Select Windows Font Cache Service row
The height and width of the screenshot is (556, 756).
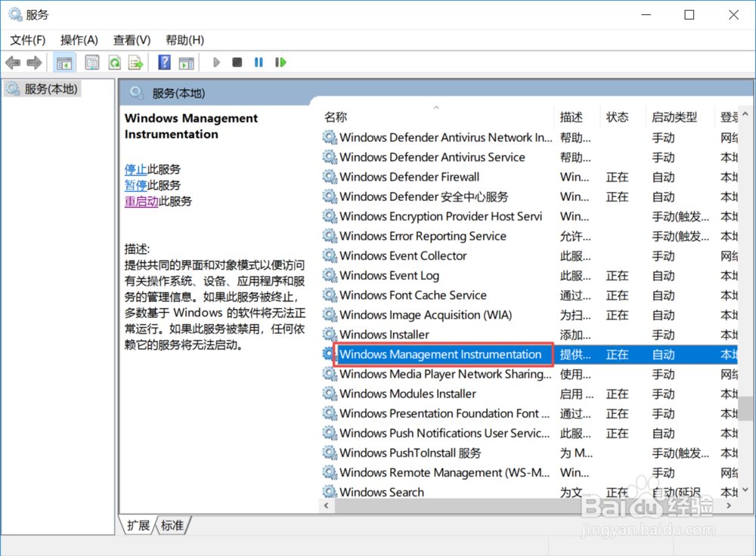pos(529,295)
